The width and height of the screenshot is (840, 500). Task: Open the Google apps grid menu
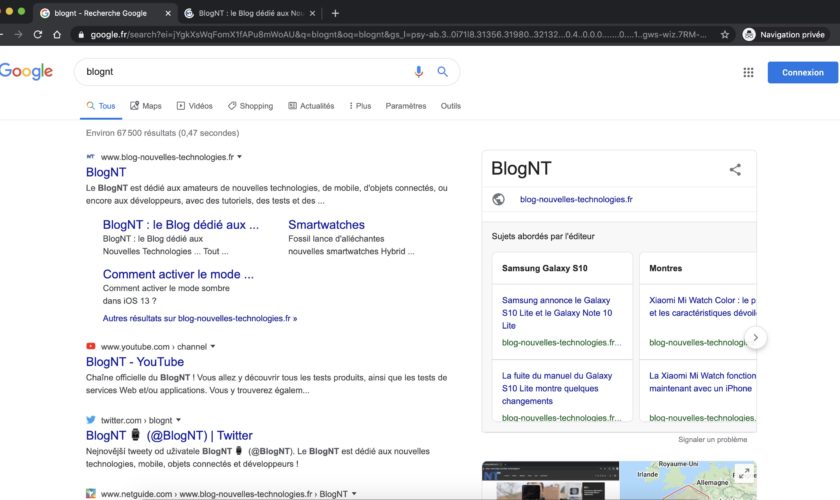(x=748, y=72)
